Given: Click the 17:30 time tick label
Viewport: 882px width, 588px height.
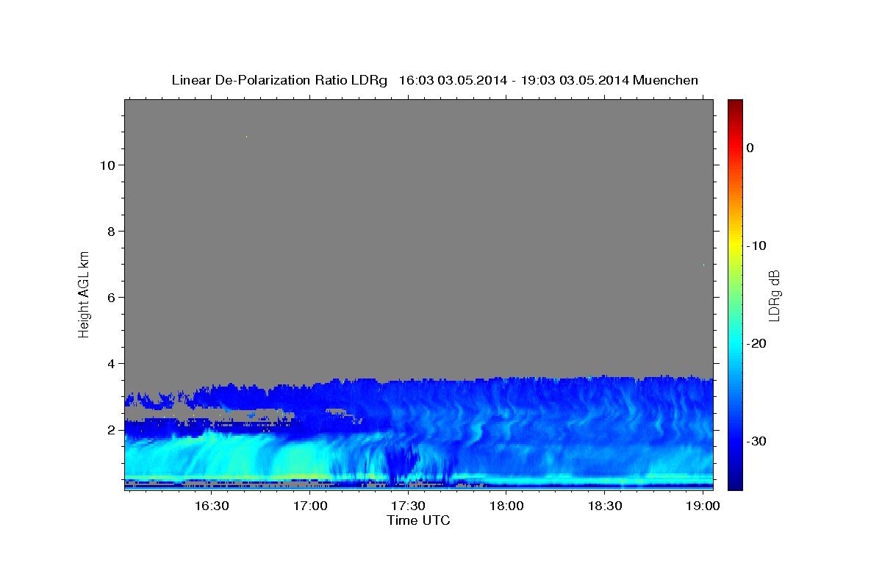Looking at the screenshot, I should point(408,506).
